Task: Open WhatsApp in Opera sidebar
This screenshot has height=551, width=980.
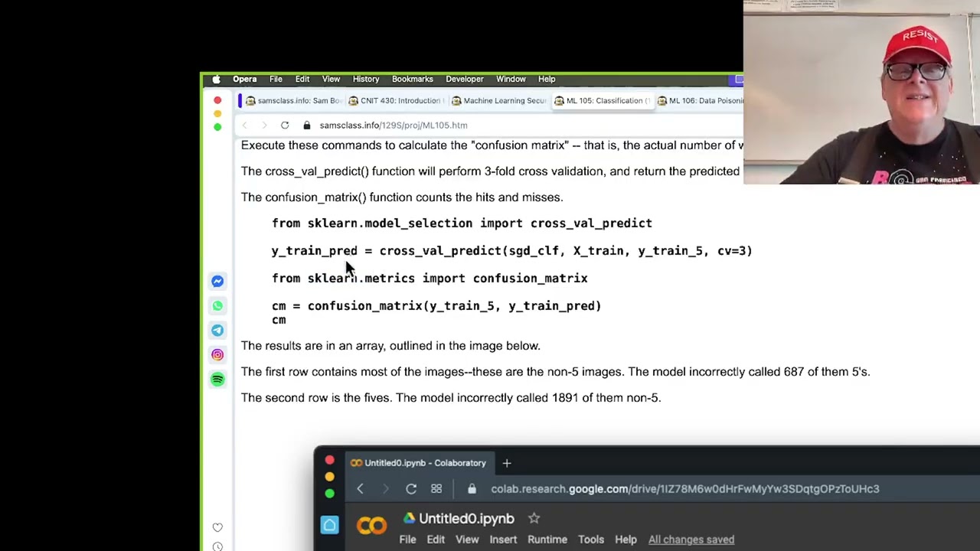Action: (x=217, y=306)
